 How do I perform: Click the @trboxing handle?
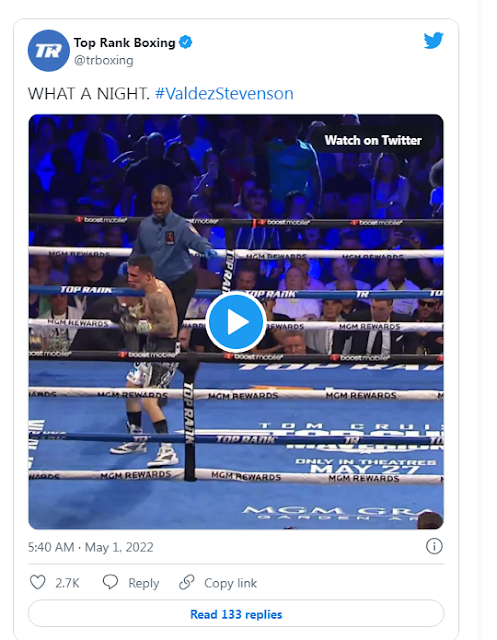coord(104,60)
